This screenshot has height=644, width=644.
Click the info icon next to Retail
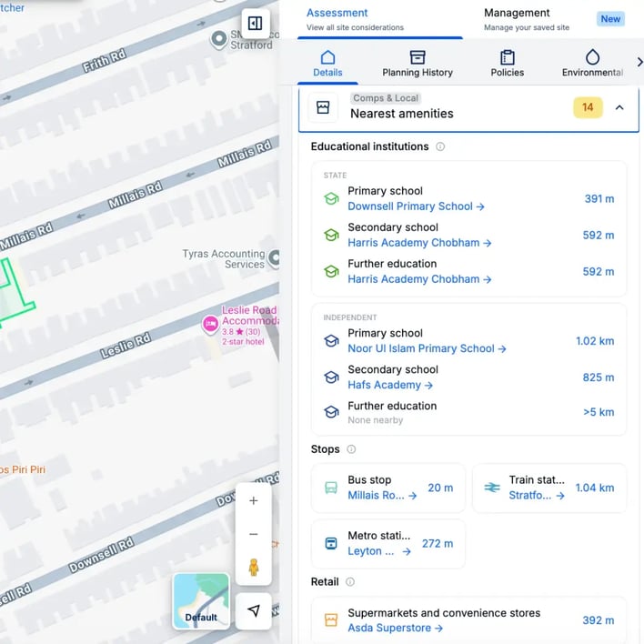point(350,582)
